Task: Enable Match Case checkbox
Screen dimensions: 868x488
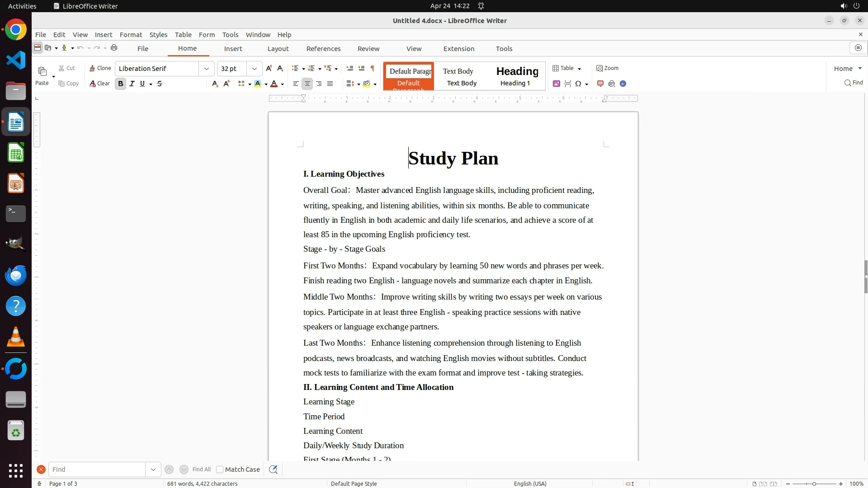Action: point(220,469)
